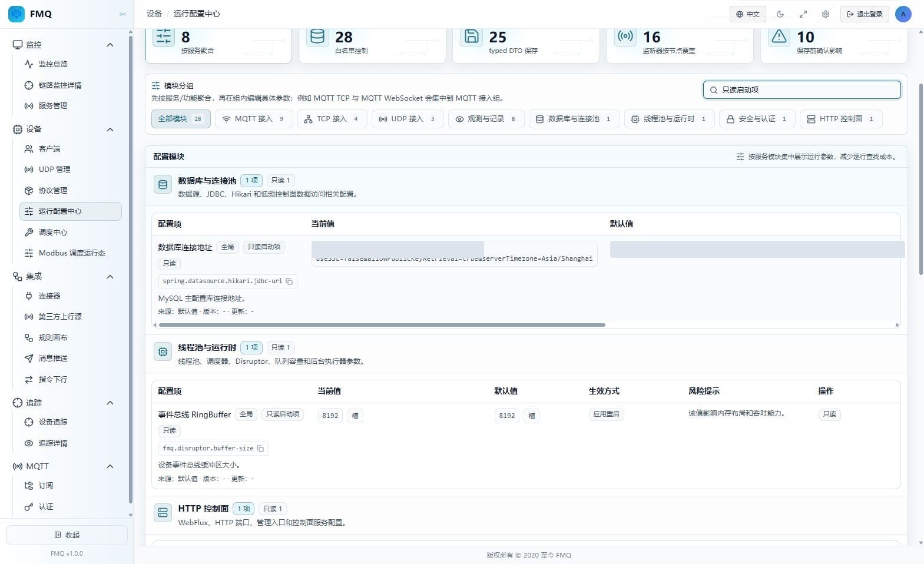Select the UDP 接入 filter tab
924x564 pixels.
pos(408,119)
